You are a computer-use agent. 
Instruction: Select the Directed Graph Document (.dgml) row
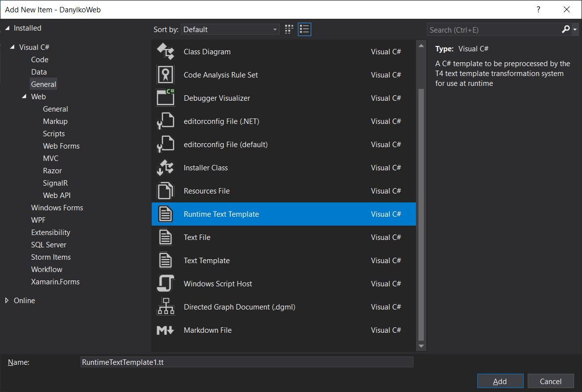(x=284, y=307)
